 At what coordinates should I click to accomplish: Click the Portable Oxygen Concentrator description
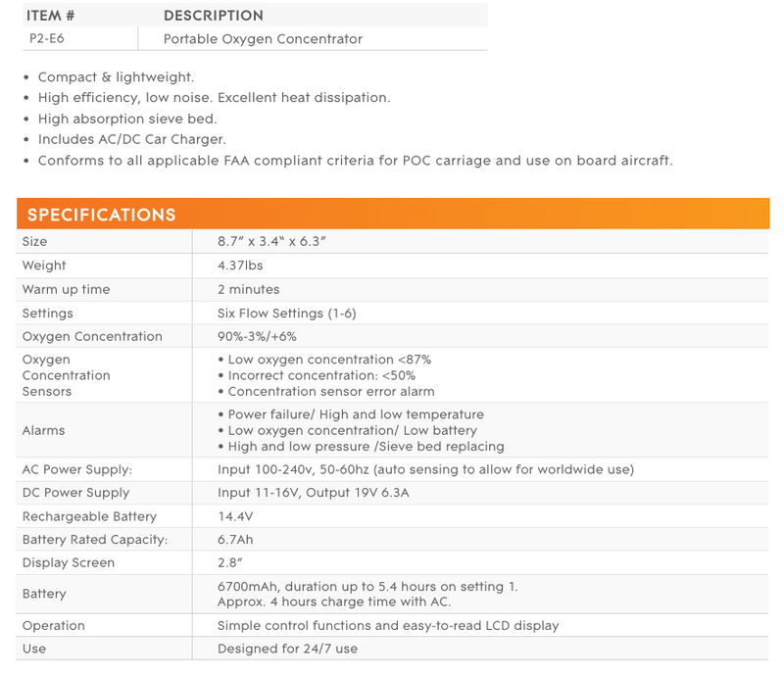click(x=263, y=39)
